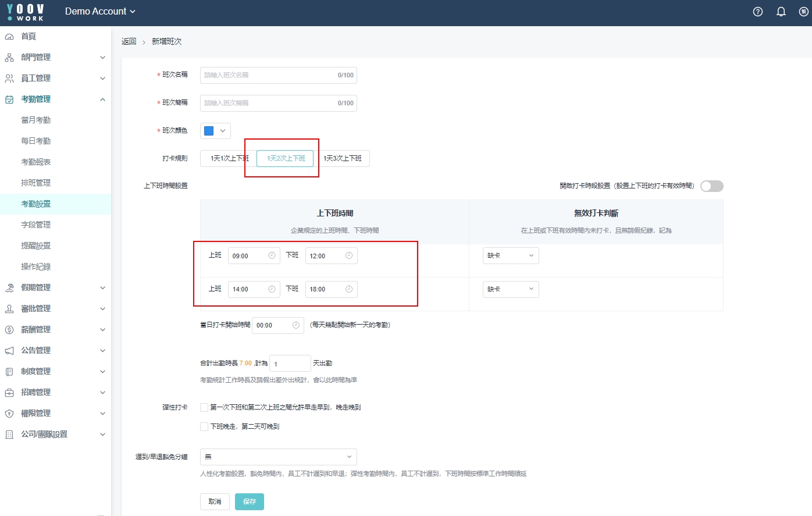Open the 班次顏色 blue color picker

click(215, 131)
